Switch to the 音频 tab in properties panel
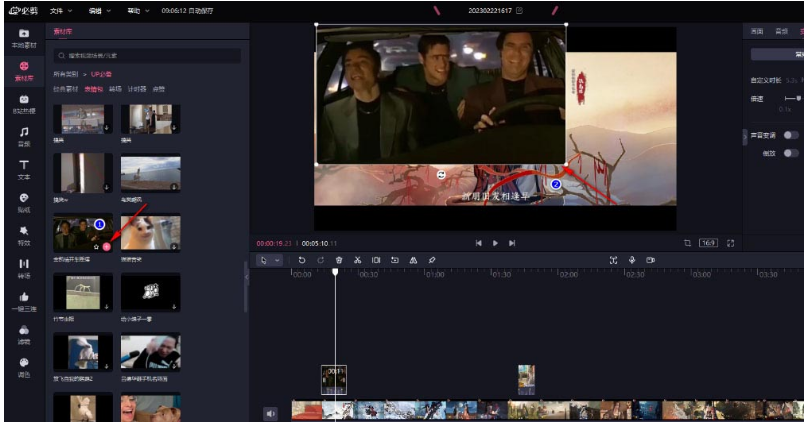 [781, 32]
